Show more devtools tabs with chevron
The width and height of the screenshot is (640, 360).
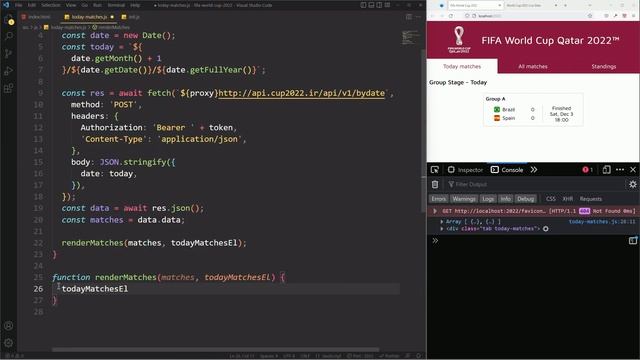click(x=534, y=170)
